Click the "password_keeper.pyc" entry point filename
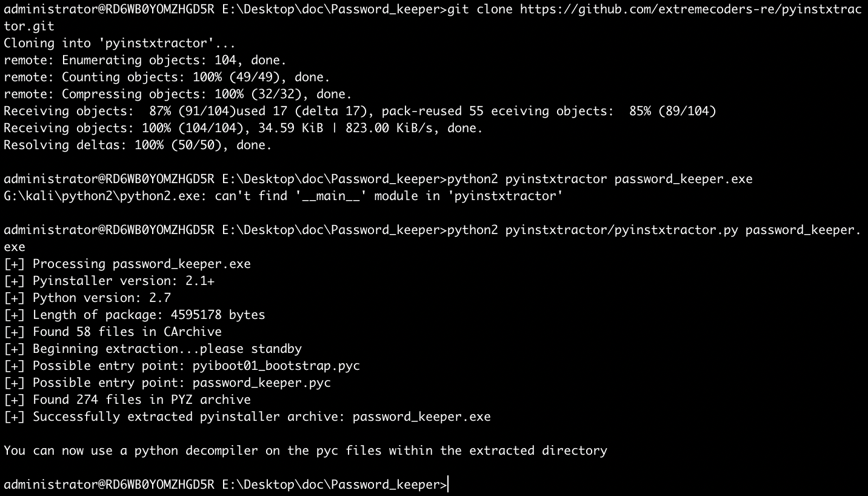Viewport: 868px width, 496px height. tap(262, 383)
